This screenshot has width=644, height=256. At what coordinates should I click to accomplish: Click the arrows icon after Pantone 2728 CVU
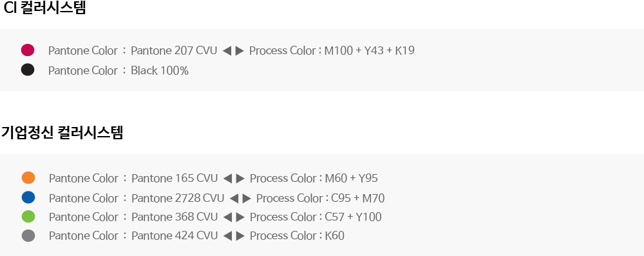[240, 199]
